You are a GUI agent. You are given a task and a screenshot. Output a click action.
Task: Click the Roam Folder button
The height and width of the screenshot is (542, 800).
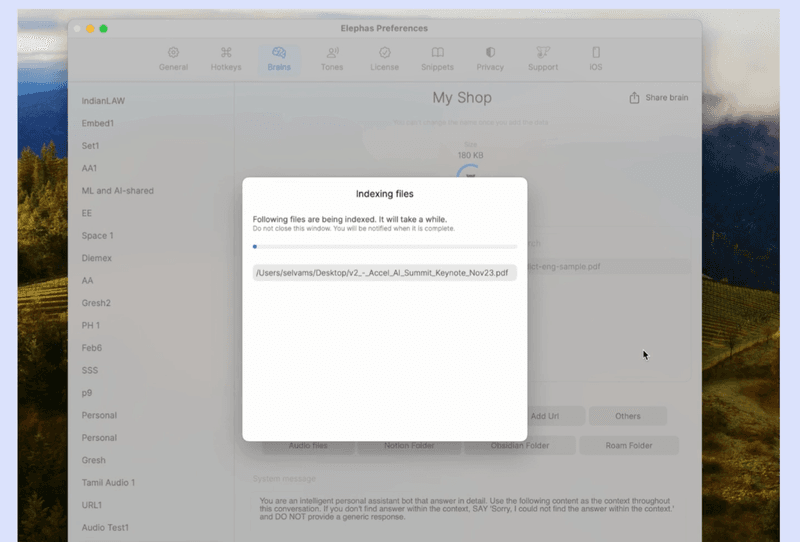point(628,446)
